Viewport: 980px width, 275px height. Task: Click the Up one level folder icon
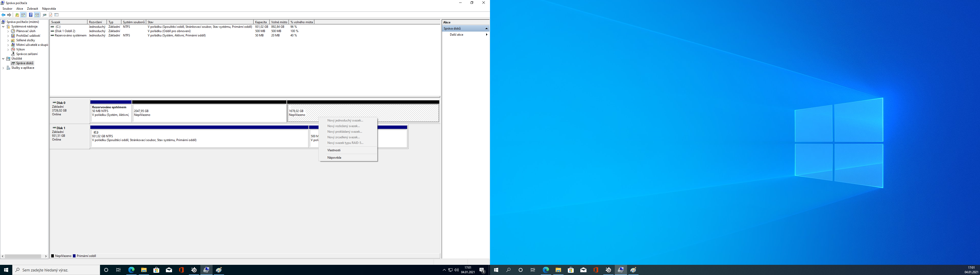pos(17,15)
